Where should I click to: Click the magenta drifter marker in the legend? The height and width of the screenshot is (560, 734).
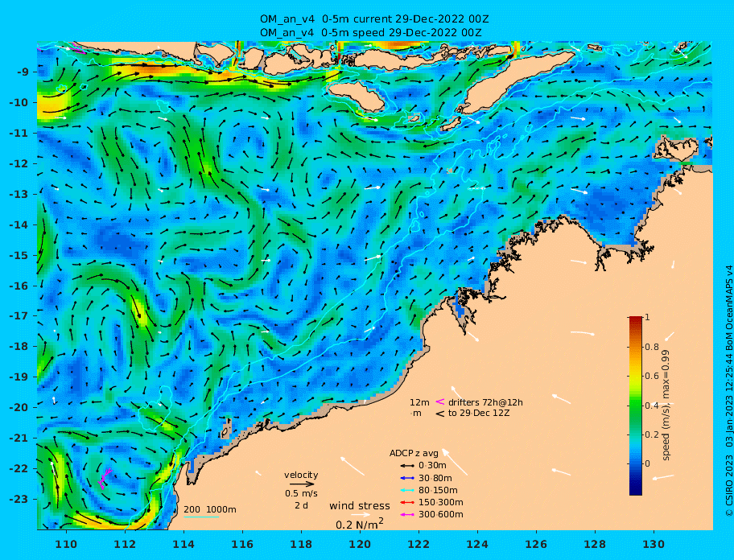[440, 401]
